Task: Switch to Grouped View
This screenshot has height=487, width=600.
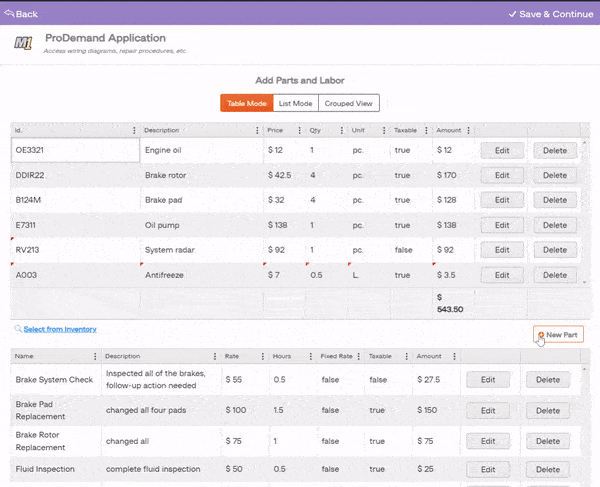Action: pos(349,103)
